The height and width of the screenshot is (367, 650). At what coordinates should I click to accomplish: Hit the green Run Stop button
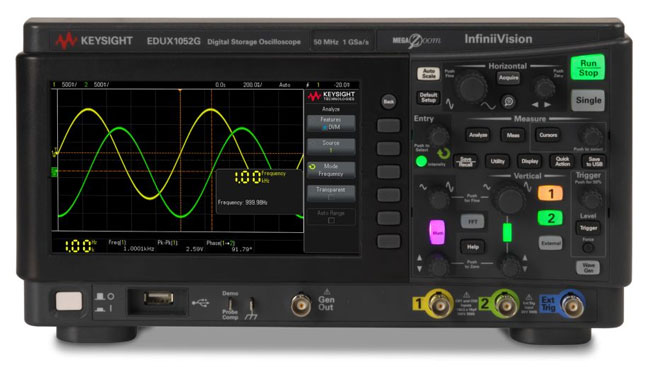tap(588, 68)
